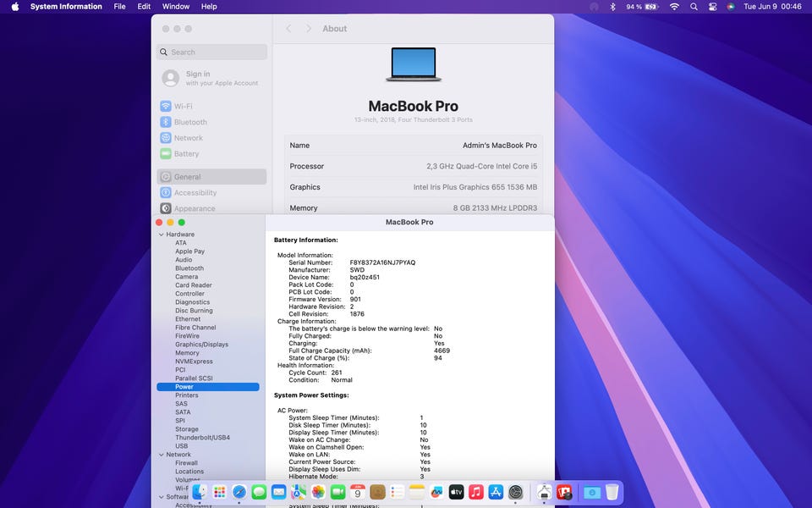Viewport: 812px width, 508px height.
Task: Open Contacts from the Dock
Action: click(x=377, y=492)
